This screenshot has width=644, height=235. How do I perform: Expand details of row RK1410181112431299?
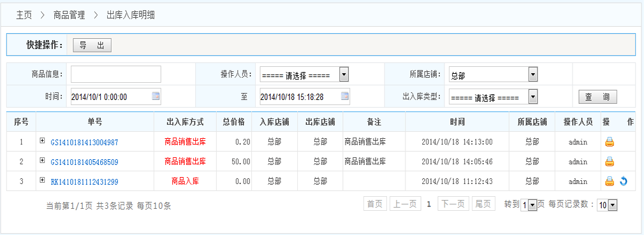tap(42, 180)
